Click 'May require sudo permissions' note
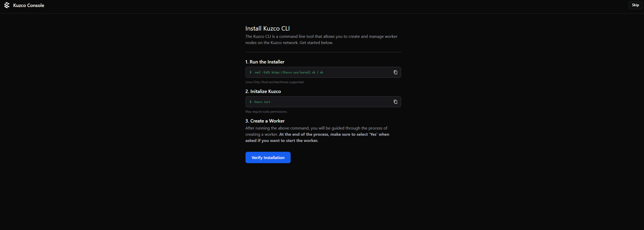The image size is (644, 230). [x=266, y=112]
